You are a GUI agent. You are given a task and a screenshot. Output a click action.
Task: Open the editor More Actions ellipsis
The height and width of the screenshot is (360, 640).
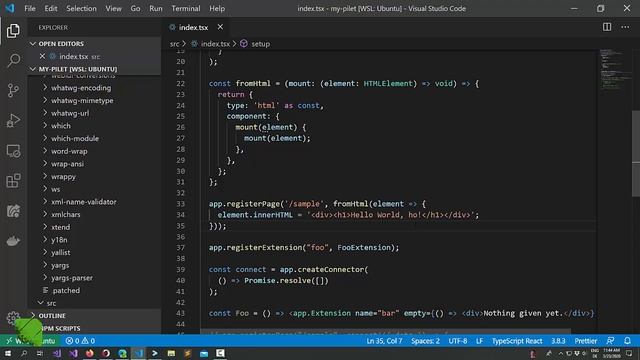[625, 27]
